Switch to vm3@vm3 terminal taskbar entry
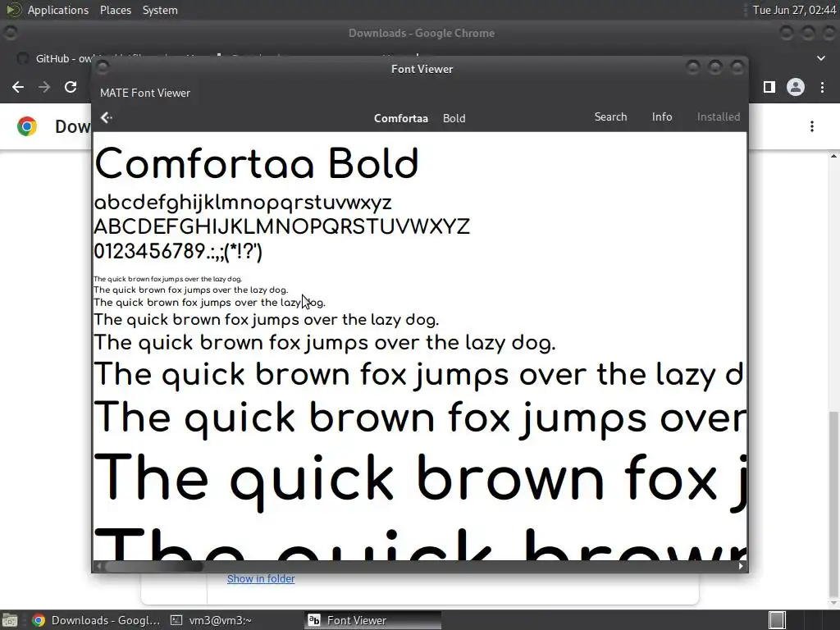The image size is (840, 630). pyautogui.click(x=211, y=620)
